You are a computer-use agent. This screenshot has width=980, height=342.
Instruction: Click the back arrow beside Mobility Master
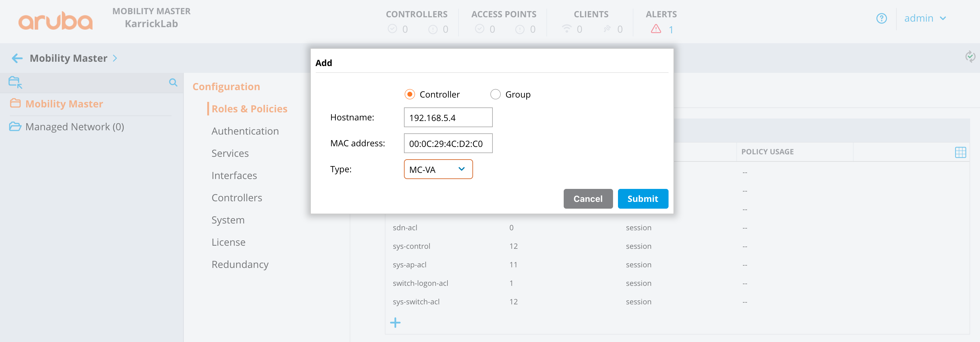(17, 58)
